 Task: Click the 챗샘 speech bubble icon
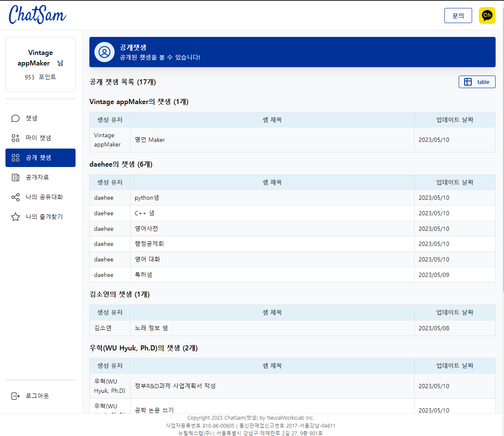click(16, 118)
